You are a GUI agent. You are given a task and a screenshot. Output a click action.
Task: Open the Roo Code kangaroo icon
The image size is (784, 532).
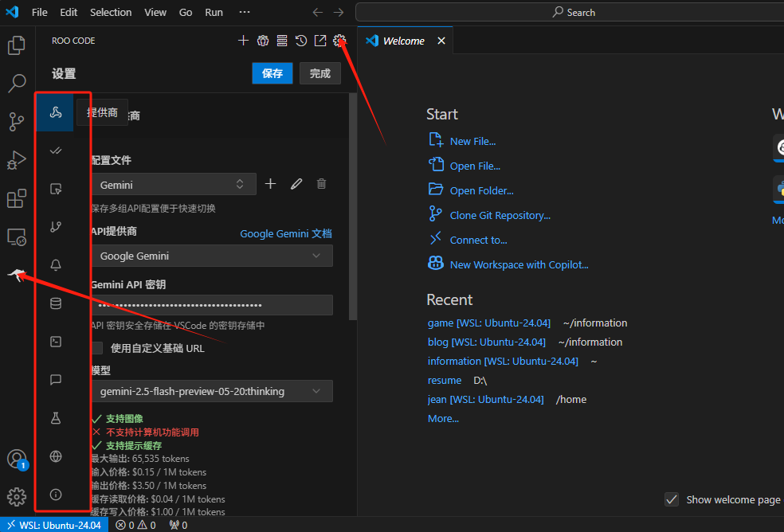pyautogui.click(x=17, y=275)
